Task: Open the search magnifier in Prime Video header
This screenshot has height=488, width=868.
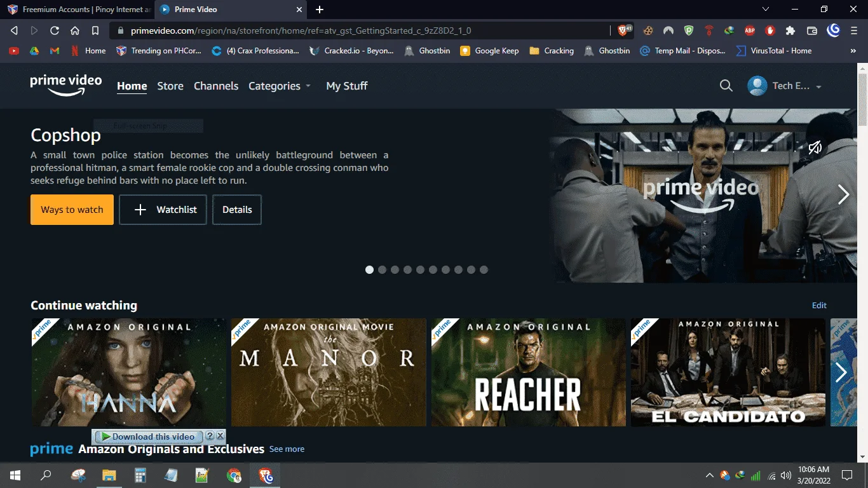Action: click(726, 86)
